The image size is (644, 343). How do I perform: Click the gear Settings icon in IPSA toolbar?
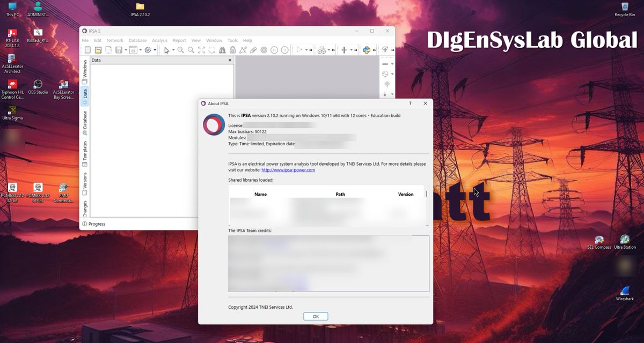[x=148, y=50]
